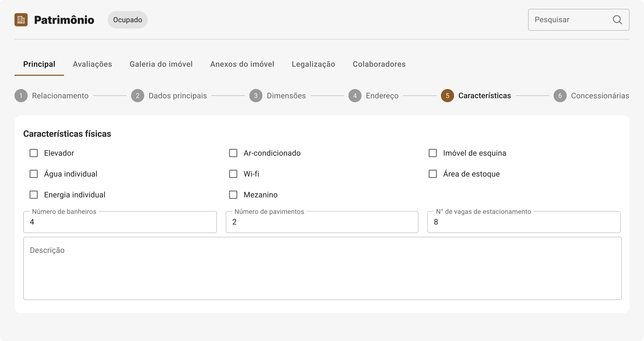Open the Dimensões step label
Screen dimensions: 644x341
tap(286, 96)
